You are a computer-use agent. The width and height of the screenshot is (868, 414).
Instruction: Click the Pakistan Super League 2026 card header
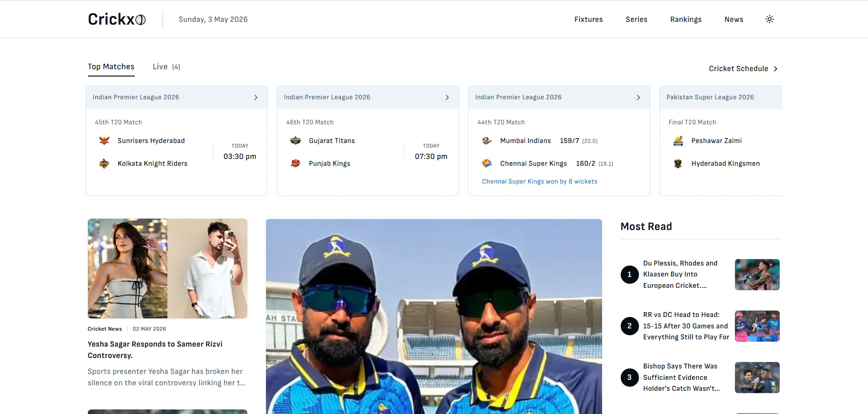point(721,97)
